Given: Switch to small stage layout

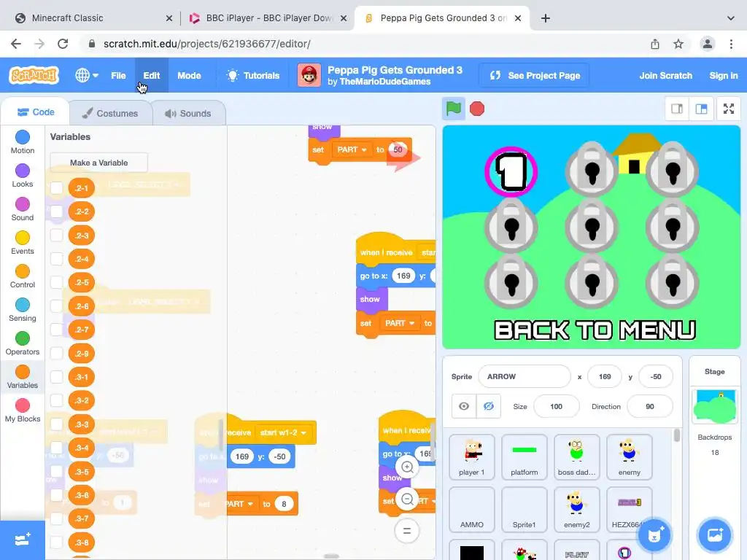Looking at the screenshot, I should [x=676, y=109].
